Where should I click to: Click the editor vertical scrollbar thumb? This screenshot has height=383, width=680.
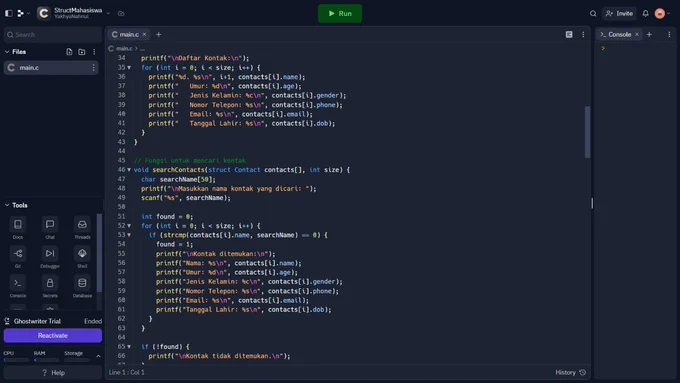[587, 132]
